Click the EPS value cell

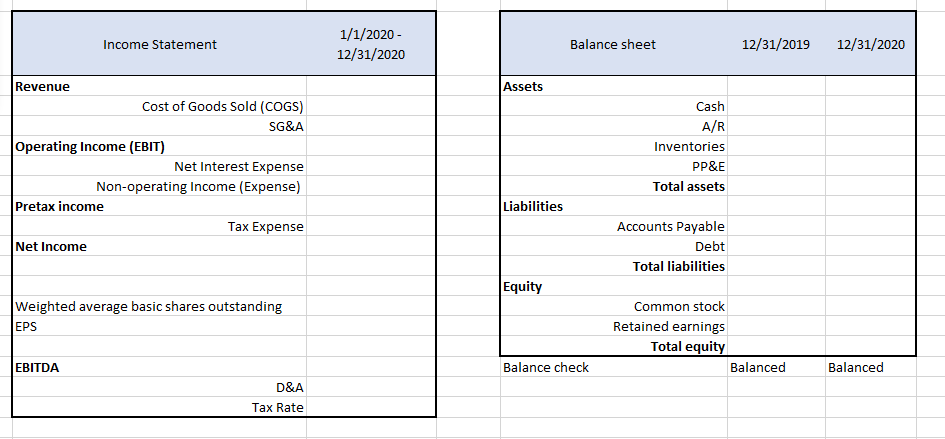point(371,326)
